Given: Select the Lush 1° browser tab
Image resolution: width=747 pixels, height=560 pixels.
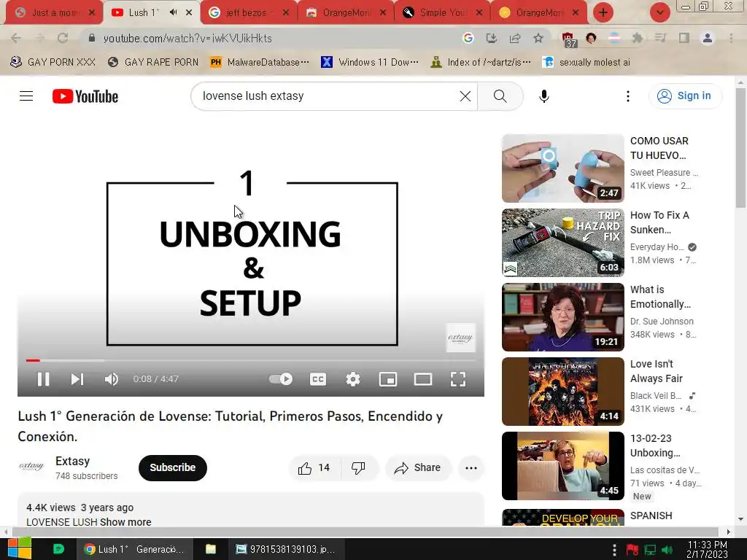Looking at the screenshot, I should coord(142,13).
